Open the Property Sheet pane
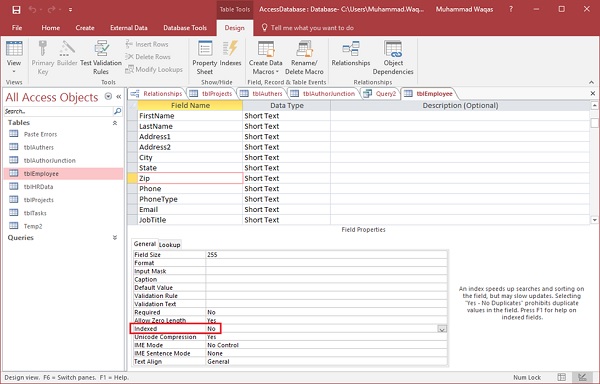The image size is (600, 384). (x=205, y=58)
